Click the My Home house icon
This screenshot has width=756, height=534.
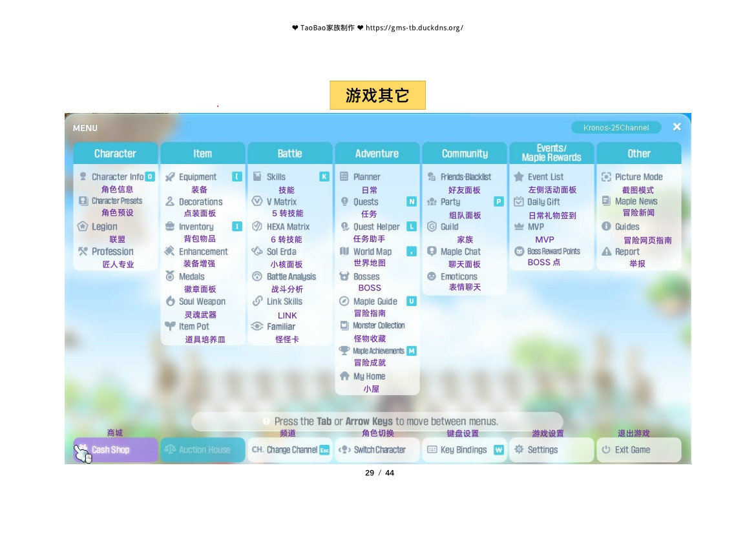[x=344, y=376]
